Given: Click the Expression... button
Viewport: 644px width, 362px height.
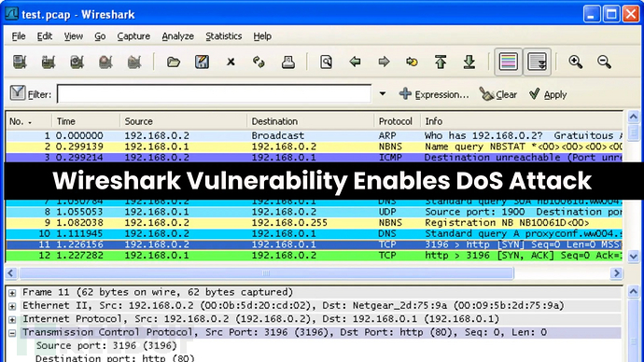Looking at the screenshot, I should click(x=434, y=94).
